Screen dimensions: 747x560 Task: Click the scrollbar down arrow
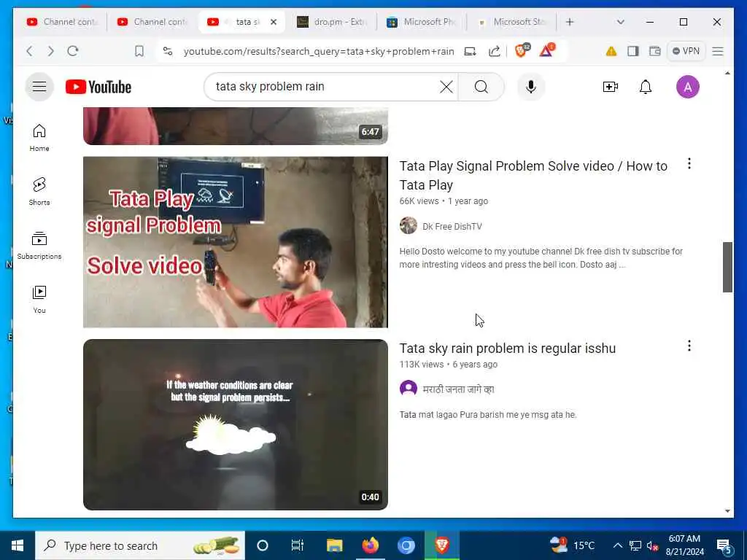[x=727, y=511]
